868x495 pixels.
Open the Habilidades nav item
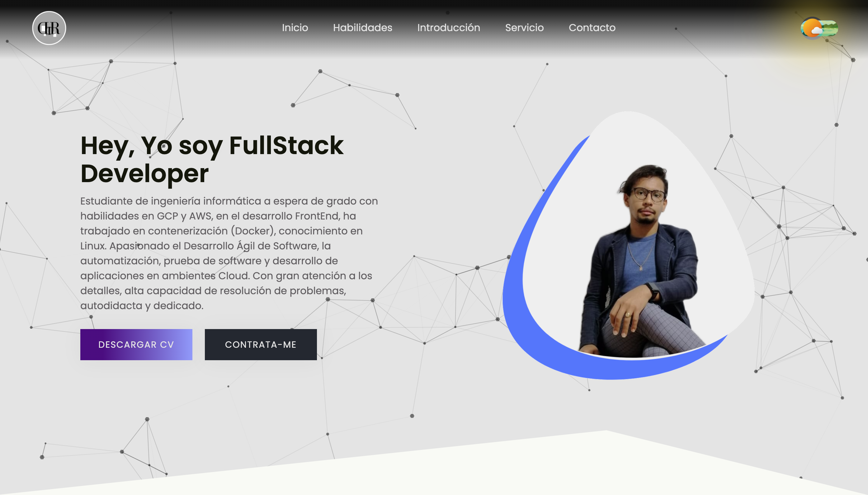(362, 27)
